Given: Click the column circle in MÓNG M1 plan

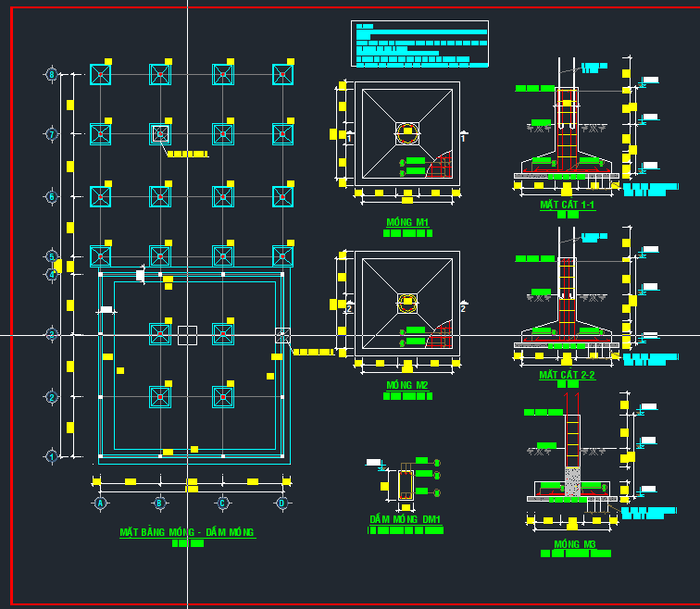Looking at the screenshot, I should (407, 132).
